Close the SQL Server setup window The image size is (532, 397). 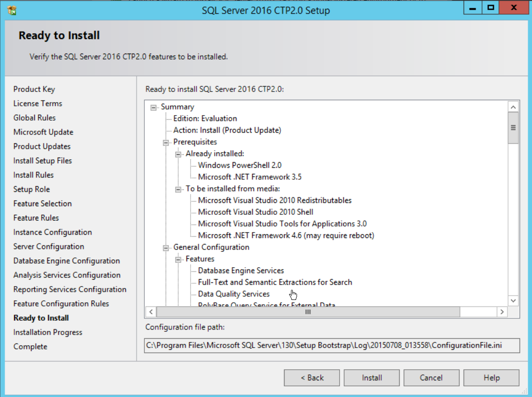tap(513, 8)
